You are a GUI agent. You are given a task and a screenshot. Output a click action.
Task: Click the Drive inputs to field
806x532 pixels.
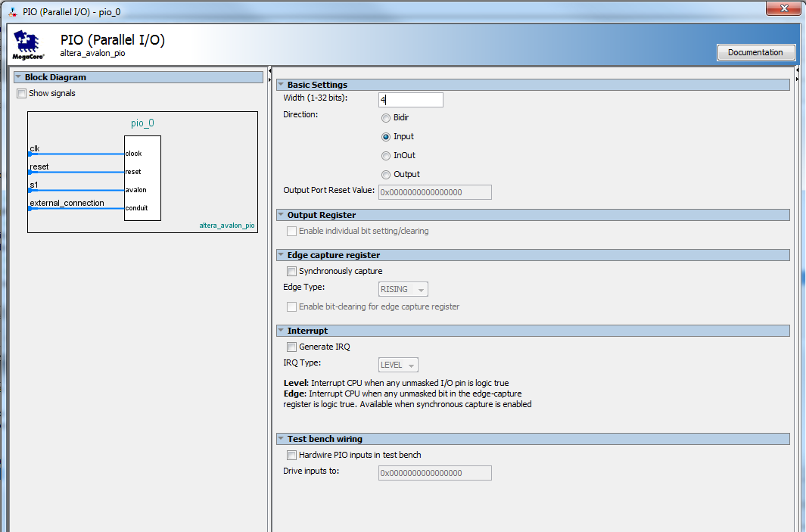(x=435, y=473)
